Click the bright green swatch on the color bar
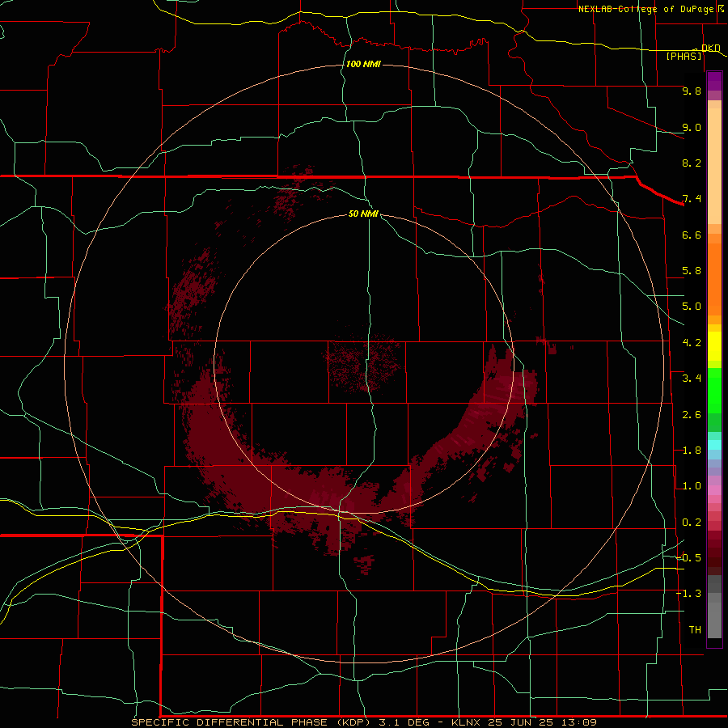The width and height of the screenshot is (728, 728). 714,390
